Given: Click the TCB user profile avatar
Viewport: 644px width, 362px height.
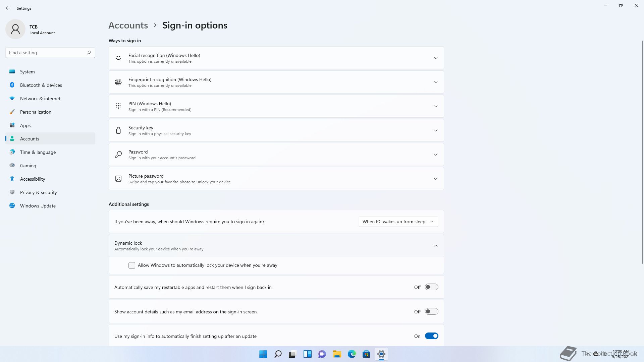Looking at the screenshot, I should click(x=15, y=29).
